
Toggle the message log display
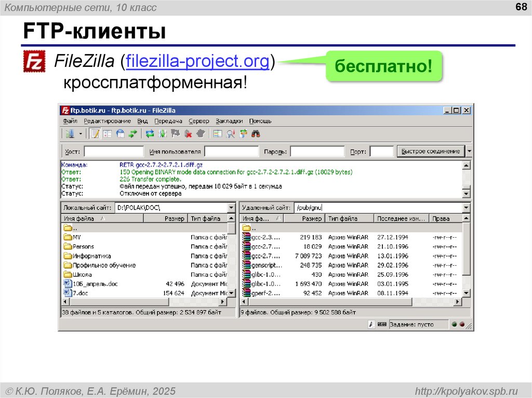(95, 134)
